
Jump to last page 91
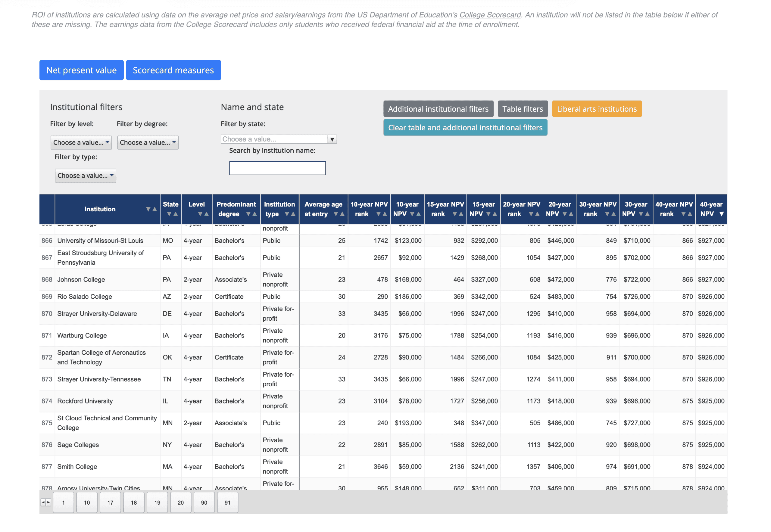tap(227, 503)
